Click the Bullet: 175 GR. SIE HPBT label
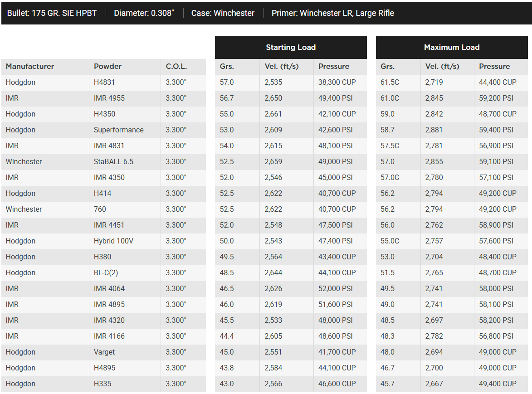Image resolution: width=532 pixels, height=394 pixels. (x=52, y=13)
